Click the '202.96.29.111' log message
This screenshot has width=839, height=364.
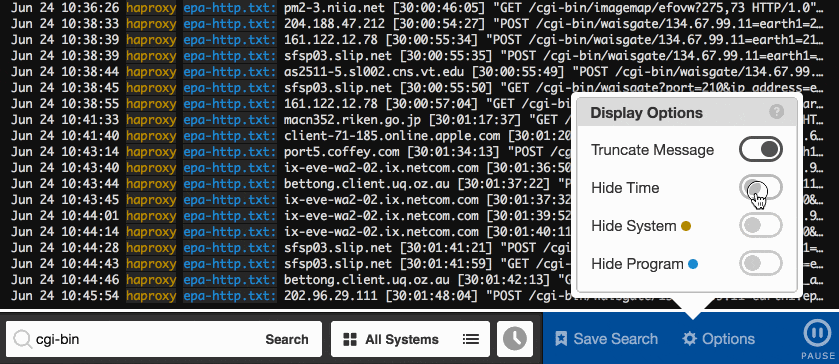click(x=429, y=295)
